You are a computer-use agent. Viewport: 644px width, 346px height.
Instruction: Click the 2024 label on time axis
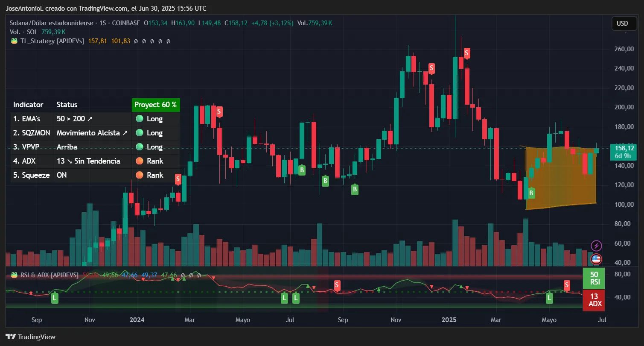pyautogui.click(x=137, y=320)
